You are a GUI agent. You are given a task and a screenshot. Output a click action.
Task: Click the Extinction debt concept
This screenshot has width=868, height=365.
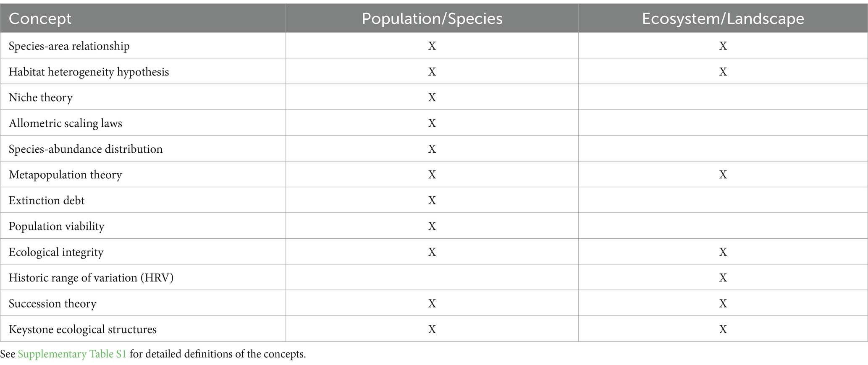[x=47, y=201]
